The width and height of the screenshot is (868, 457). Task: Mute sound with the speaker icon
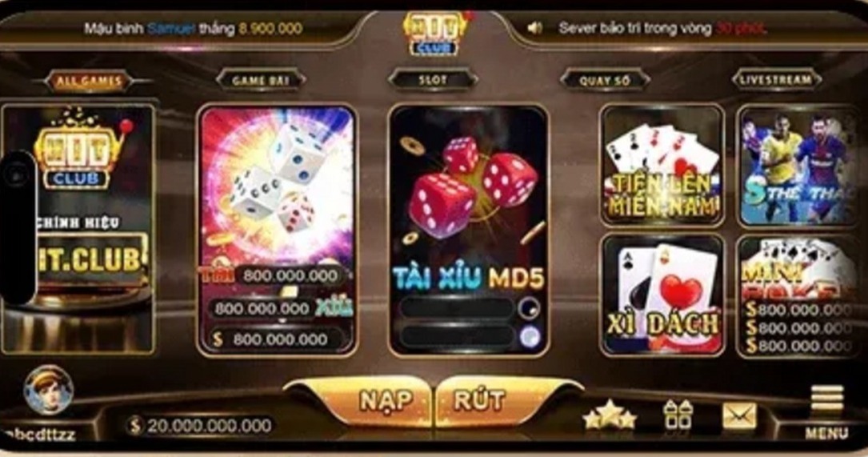tap(534, 28)
